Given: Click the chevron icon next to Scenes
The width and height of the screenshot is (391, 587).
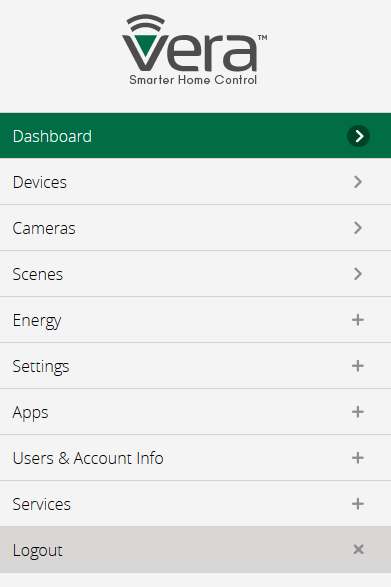Looking at the screenshot, I should (358, 274).
